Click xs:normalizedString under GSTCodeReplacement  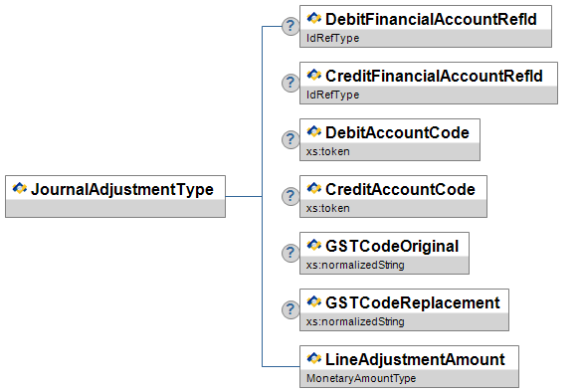point(355,321)
